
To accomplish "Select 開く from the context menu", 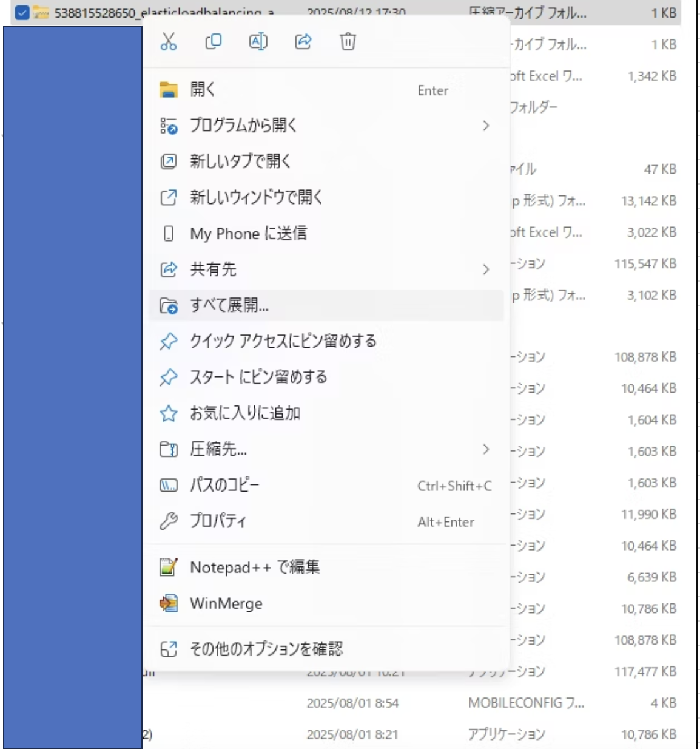I will (x=326, y=90).
